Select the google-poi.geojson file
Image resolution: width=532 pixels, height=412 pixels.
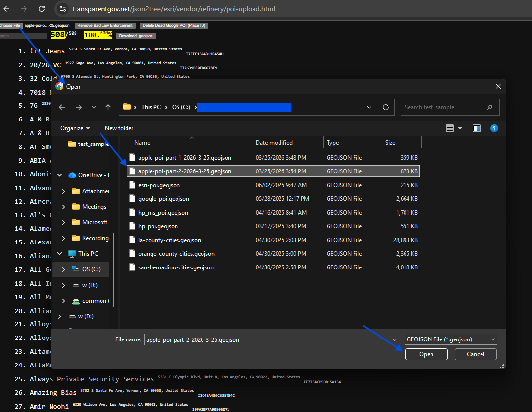point(164,199)
